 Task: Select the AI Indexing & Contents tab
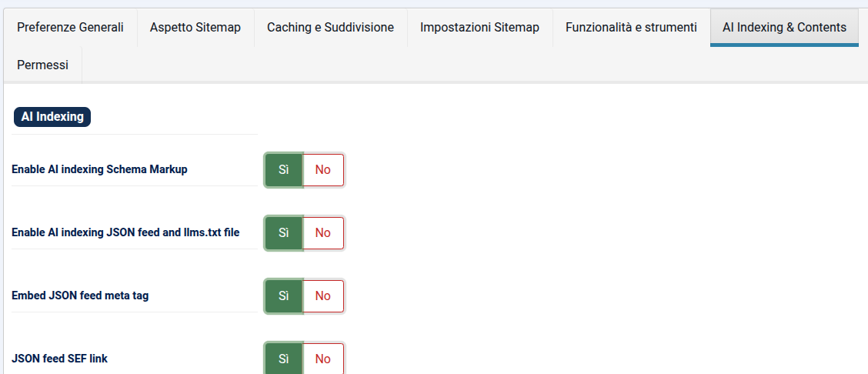784,27
